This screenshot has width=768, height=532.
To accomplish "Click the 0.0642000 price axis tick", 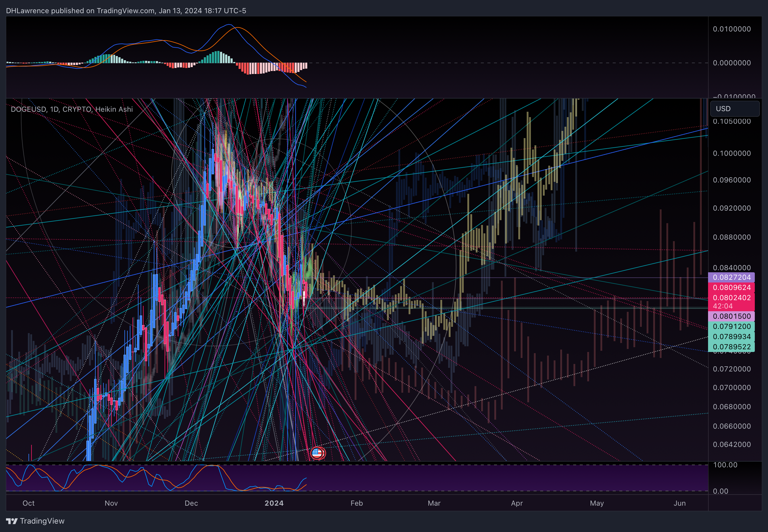I will click(732, 445).
